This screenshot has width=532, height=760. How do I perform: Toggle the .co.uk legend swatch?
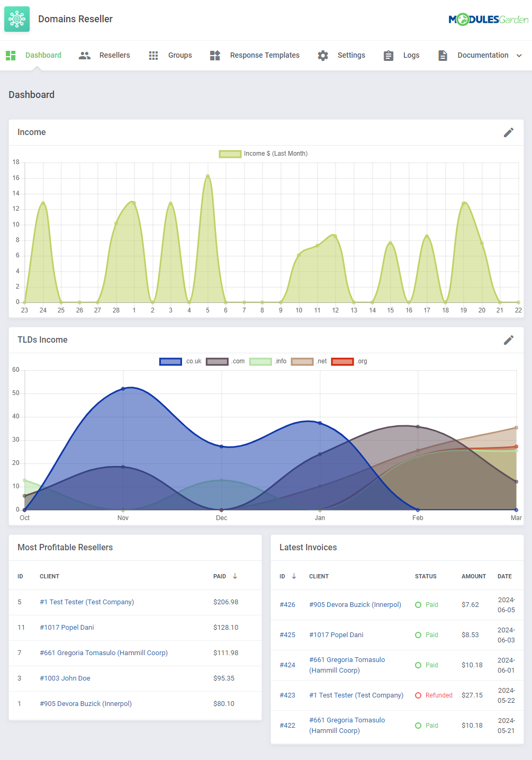(170, 361)
